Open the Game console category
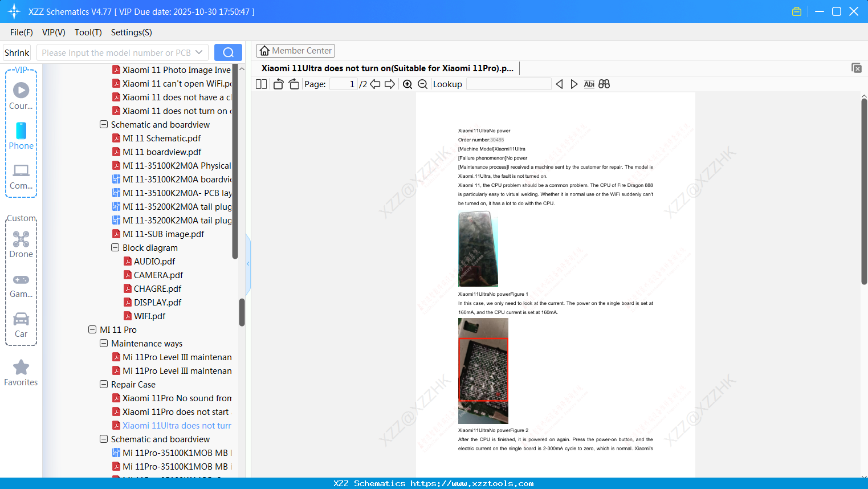Viewport: 868px width, 489px height. click(x=21, y=285)
